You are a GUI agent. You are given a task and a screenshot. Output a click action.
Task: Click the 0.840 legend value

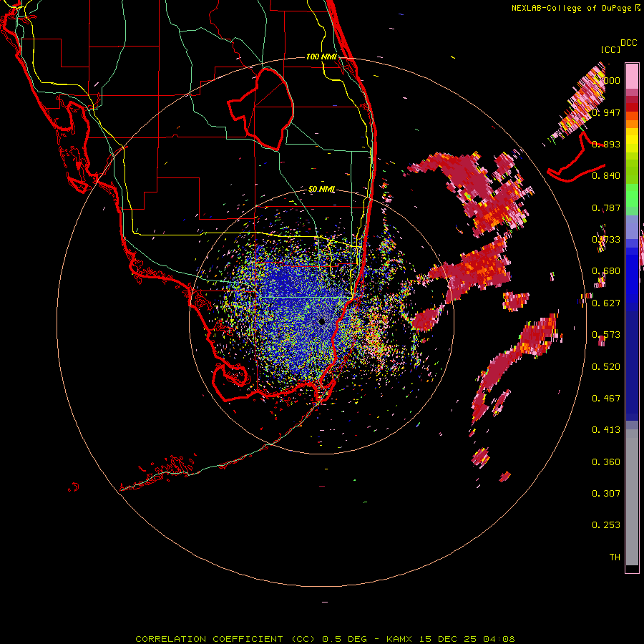[x=606, y=176]
